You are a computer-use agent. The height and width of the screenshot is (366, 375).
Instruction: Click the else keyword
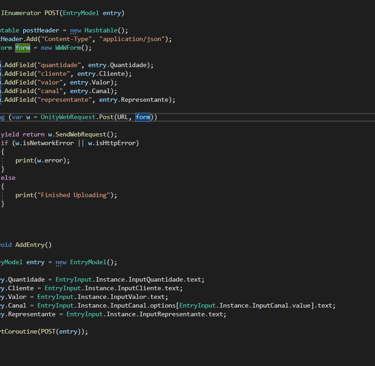[x=8, y=178]
